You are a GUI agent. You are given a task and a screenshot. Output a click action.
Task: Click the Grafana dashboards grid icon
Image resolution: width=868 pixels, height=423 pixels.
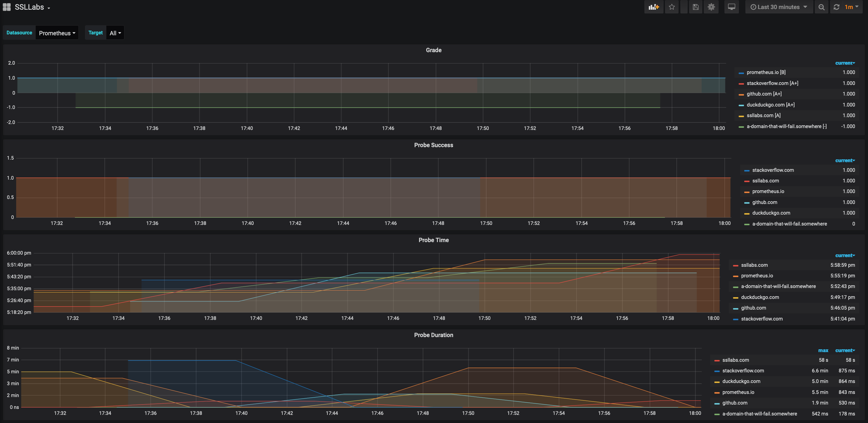7,7
